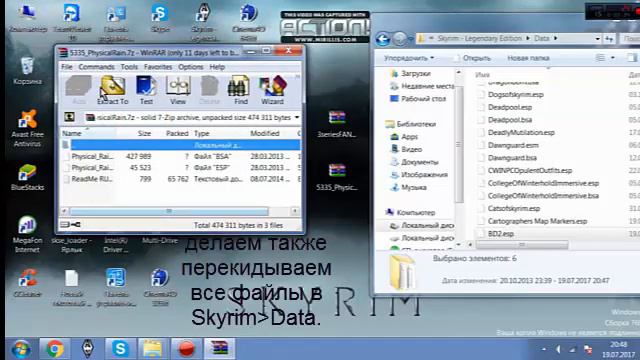The height and width of the screenshot is (360, 640).
Task: Open the Options menu in WinRAR
Action: pyautogui.click(x=191, y=67)
